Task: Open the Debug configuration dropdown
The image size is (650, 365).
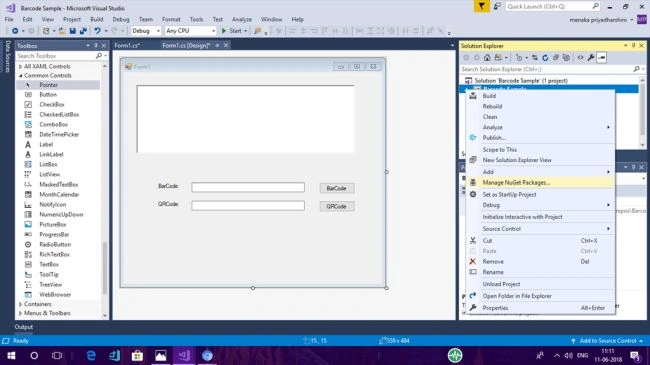Action: pos(146,31)
